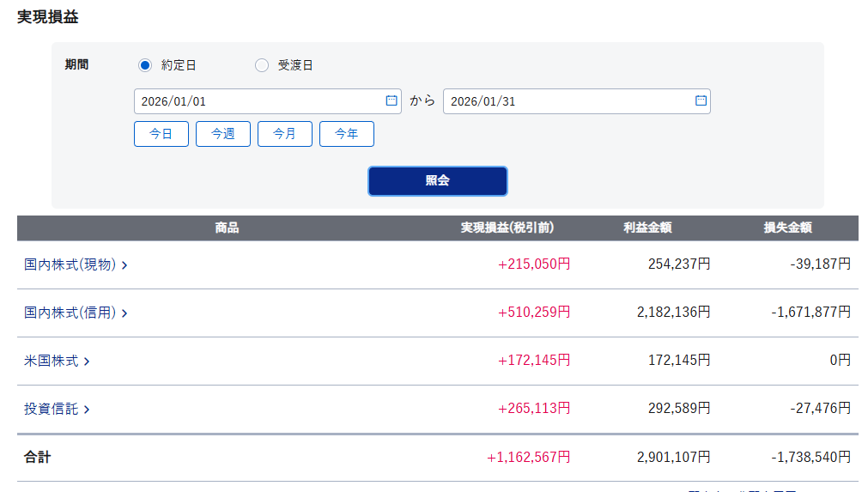The height and width of the screenshot is (492, 868).
Task: Open the end date calendar picker
Action: click(x=701, y=101)
